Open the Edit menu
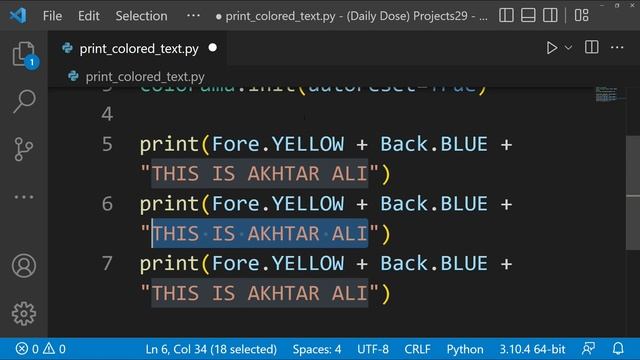Viewport: 640px width, 360px height. pyautogui.click(x=89, y=16)
